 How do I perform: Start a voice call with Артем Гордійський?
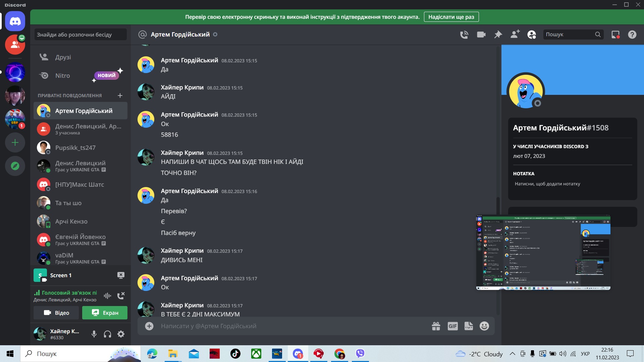tap(464, 35)
